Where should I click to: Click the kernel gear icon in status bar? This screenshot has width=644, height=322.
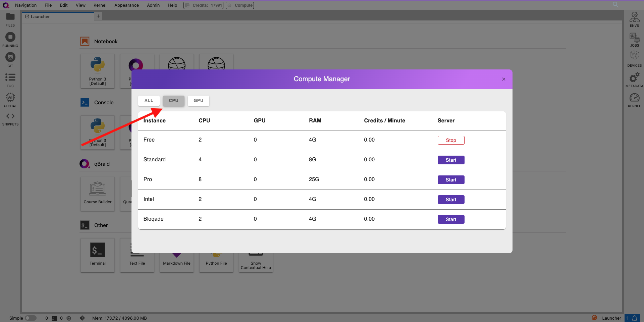(x=69, y=318)
